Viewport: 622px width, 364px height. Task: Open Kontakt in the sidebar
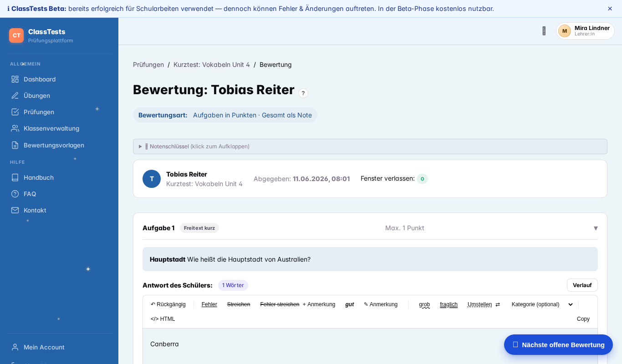(x=59, y=210)
